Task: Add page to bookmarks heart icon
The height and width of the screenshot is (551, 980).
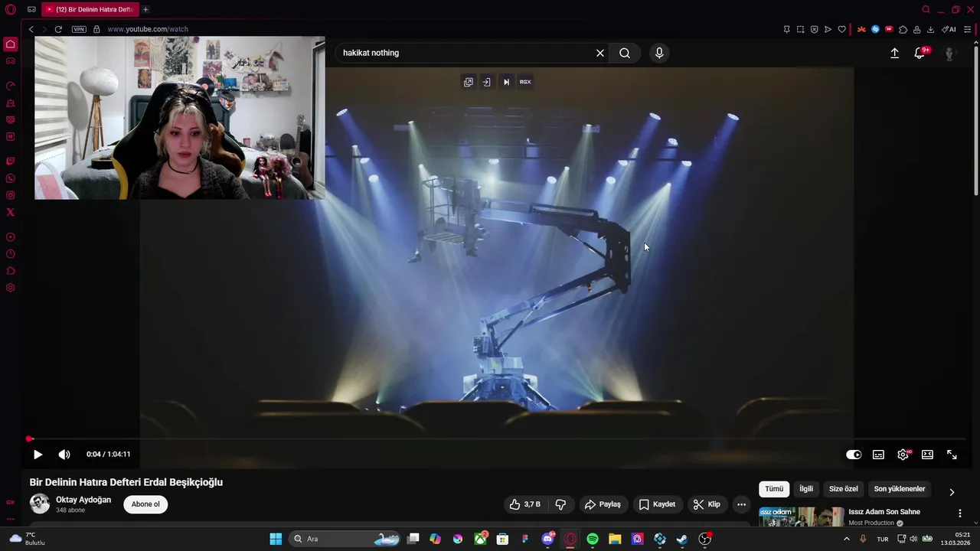Action: 841,29
